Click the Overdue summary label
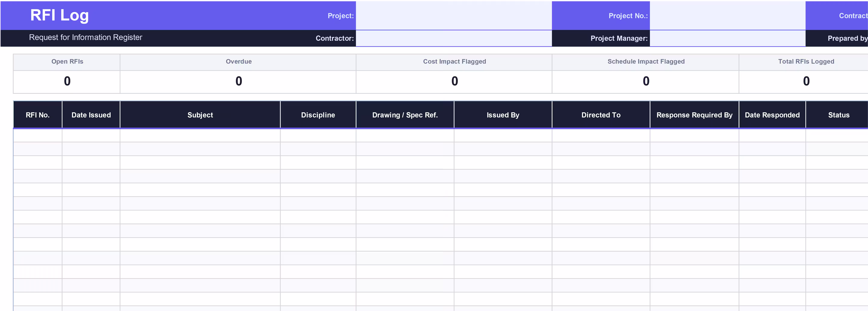This screenshot has height=311, width=868. click(239, 62)
